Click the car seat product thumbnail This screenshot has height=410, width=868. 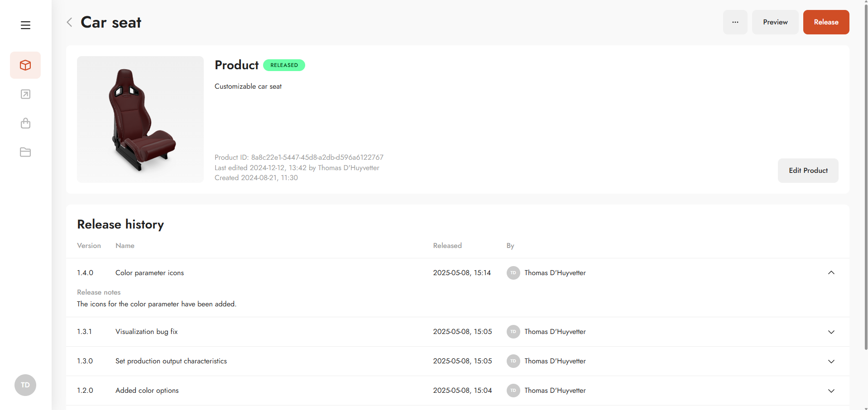pyautogui.click(x=140, y=119)
